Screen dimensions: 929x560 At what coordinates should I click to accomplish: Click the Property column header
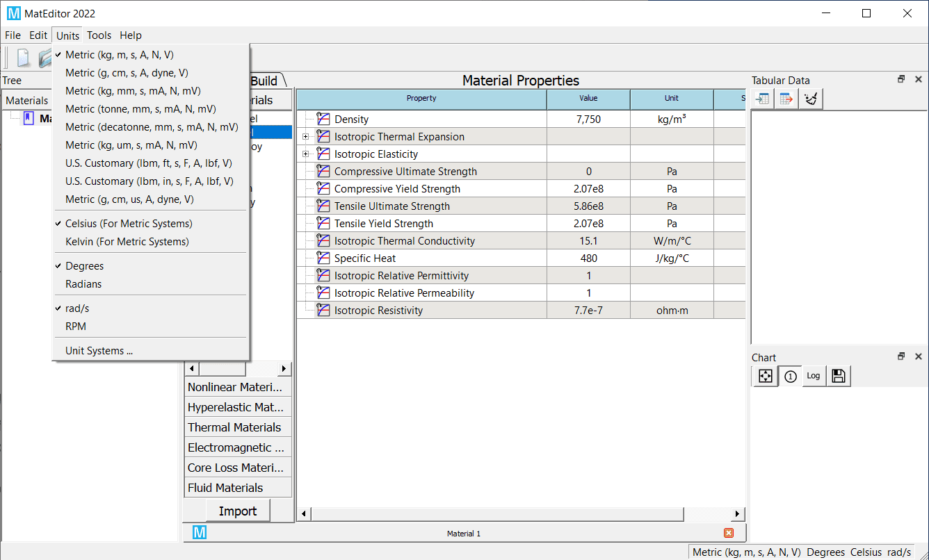click(x=421, y=99)
